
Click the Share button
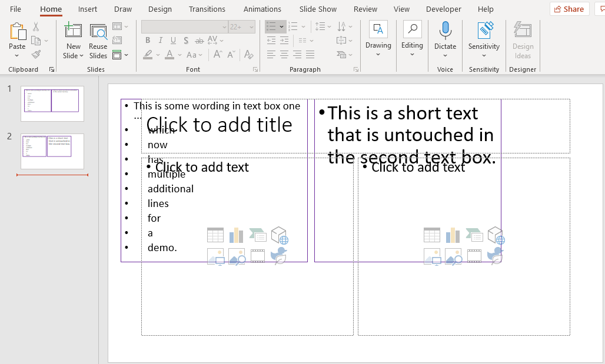(x=569, y=9)
